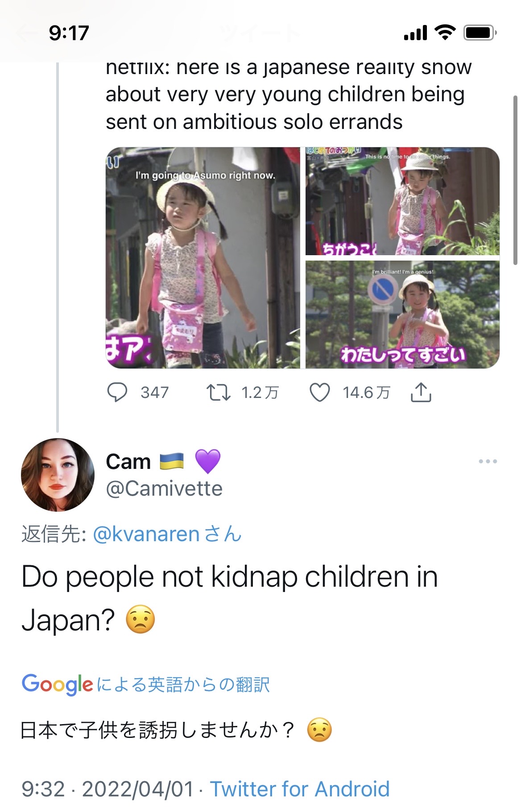Open the @Camivette handle

tap(164, 489)
